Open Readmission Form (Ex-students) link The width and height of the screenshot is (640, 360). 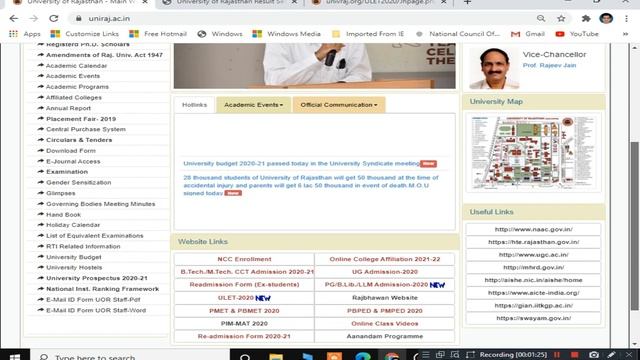click(x=244, y=284)
